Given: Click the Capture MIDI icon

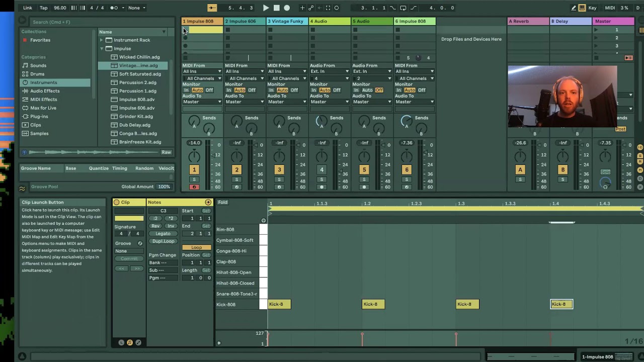Looking at the screenshot, I should (x=328, y=8).
